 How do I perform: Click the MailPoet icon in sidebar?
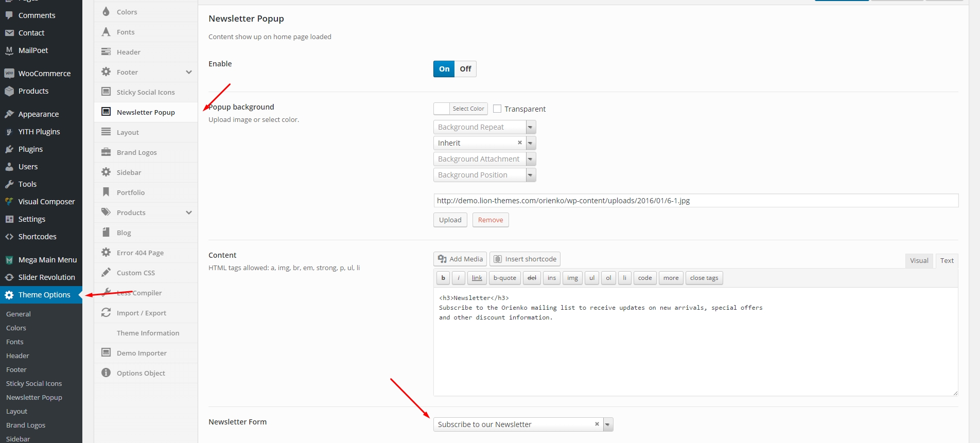pos(9,50)
